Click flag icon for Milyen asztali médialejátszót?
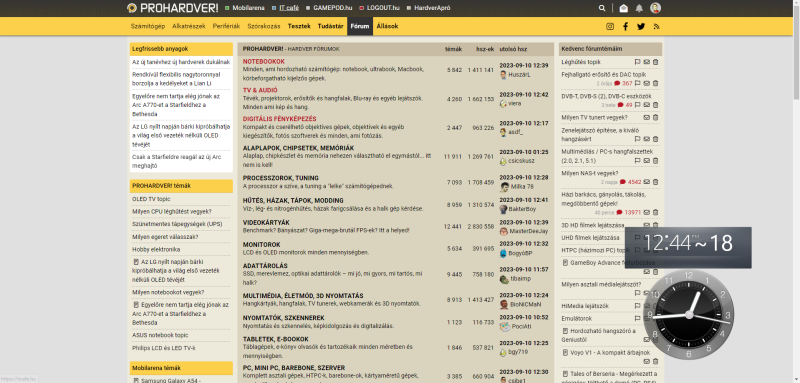The width and height of the screenshot is (800, 383). (638, 293)
